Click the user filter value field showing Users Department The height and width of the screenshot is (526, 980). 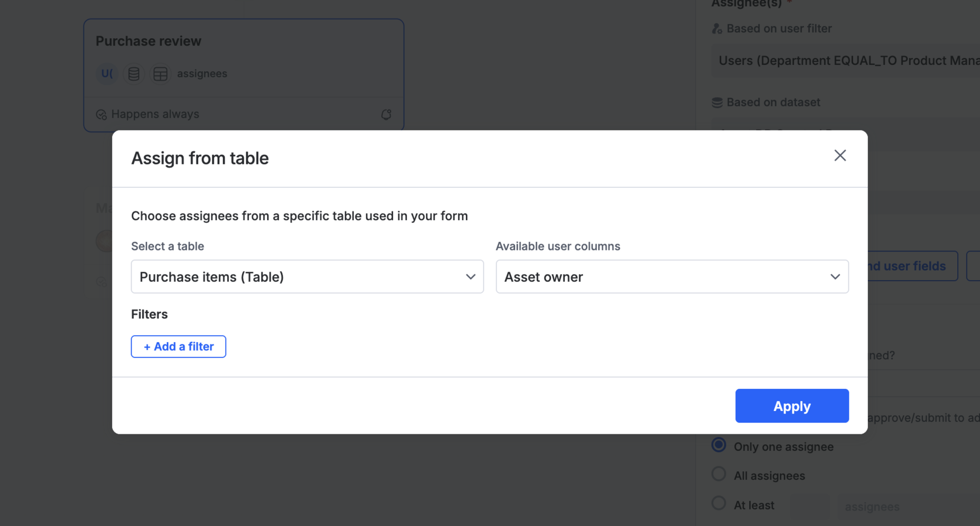pos(846,60)
